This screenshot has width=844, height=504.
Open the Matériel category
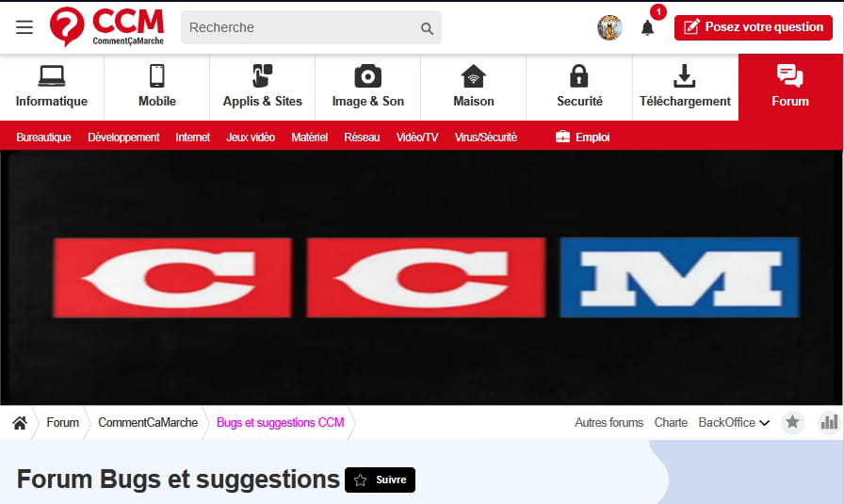pyautogui.click(x=310, y=138)
